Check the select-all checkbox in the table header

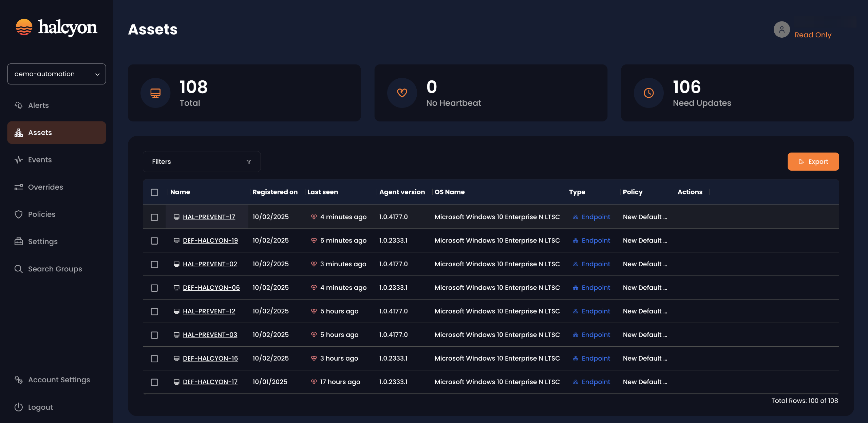pyautogui.click(x=155, y=192)
